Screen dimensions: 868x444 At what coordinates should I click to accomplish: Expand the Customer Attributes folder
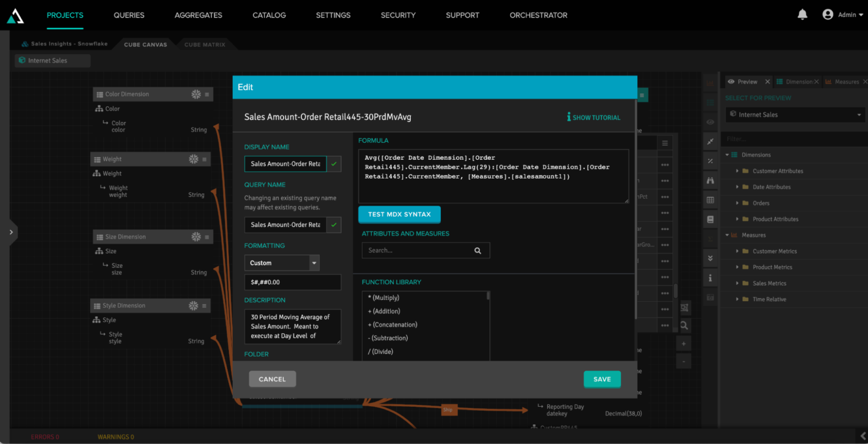[x=737, y=171]
